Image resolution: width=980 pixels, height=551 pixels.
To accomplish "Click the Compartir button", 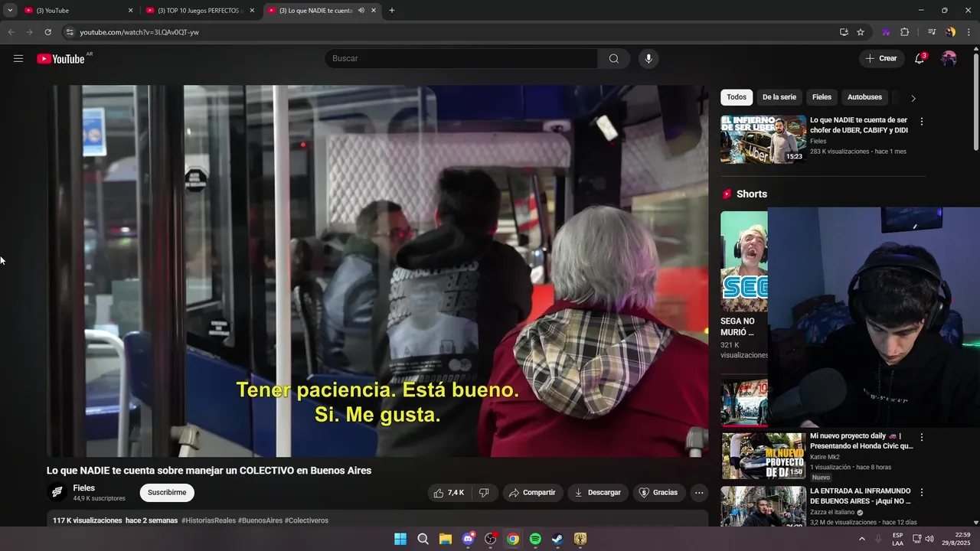I will click(x=532, y=493).
